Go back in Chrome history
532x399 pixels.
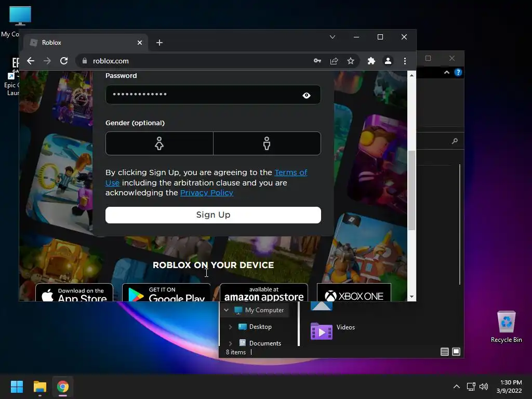pos(31,61)
